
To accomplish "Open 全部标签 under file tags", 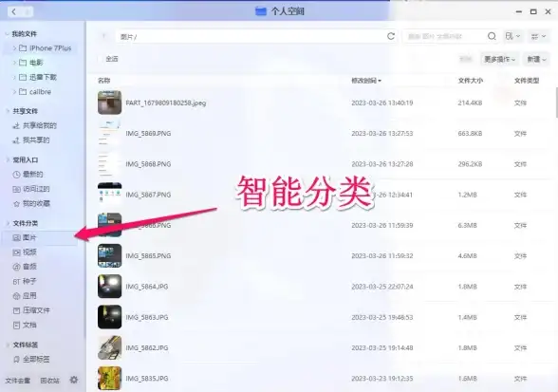I will tap(31, 359).
